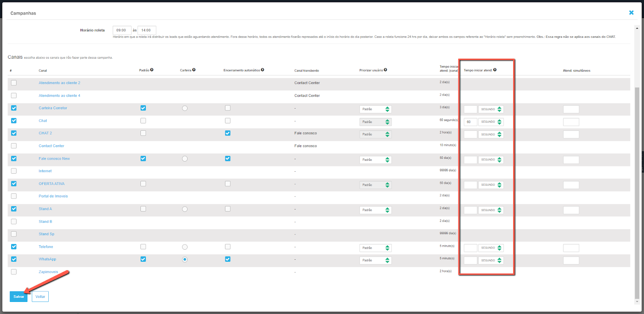644x314 pixels.
Task: Show help for Encerramento automático column
Action: coord(262,70)
